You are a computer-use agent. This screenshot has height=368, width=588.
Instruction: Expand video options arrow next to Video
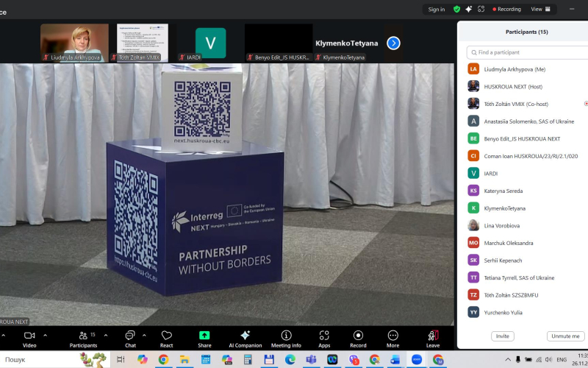(x=46, y=335)
